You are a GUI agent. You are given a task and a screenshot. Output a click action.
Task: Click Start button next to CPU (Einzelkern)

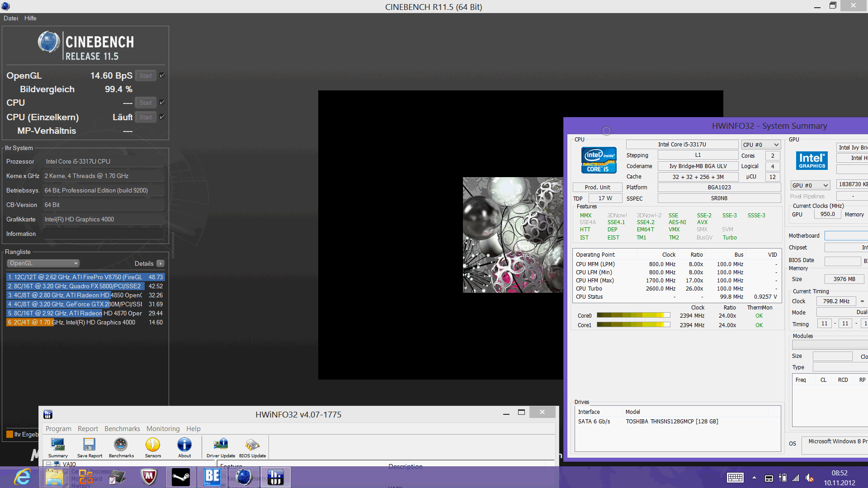pyautogui.click(x=146, y=117)
